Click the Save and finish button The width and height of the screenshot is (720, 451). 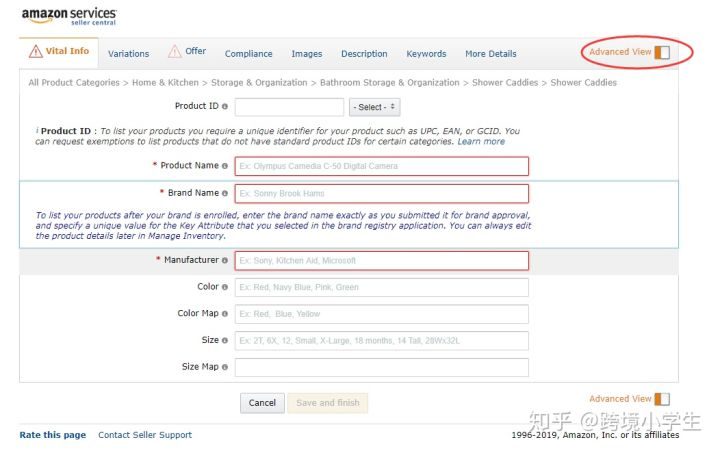point(327,403)
